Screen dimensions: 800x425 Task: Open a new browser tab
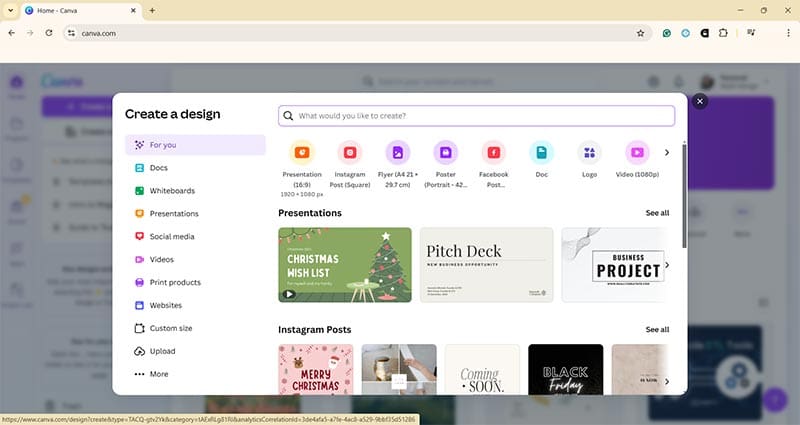[x=152, y=10]
